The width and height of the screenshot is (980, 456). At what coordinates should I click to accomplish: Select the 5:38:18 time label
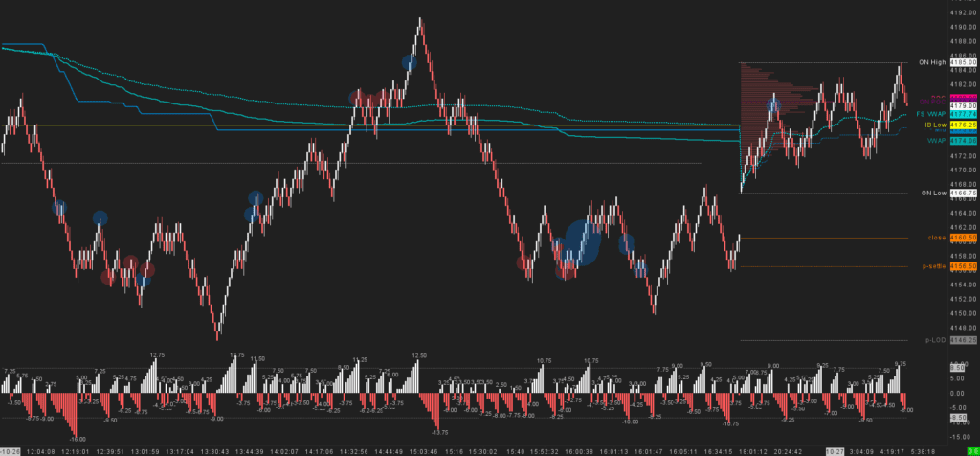(x=923, y=451)
